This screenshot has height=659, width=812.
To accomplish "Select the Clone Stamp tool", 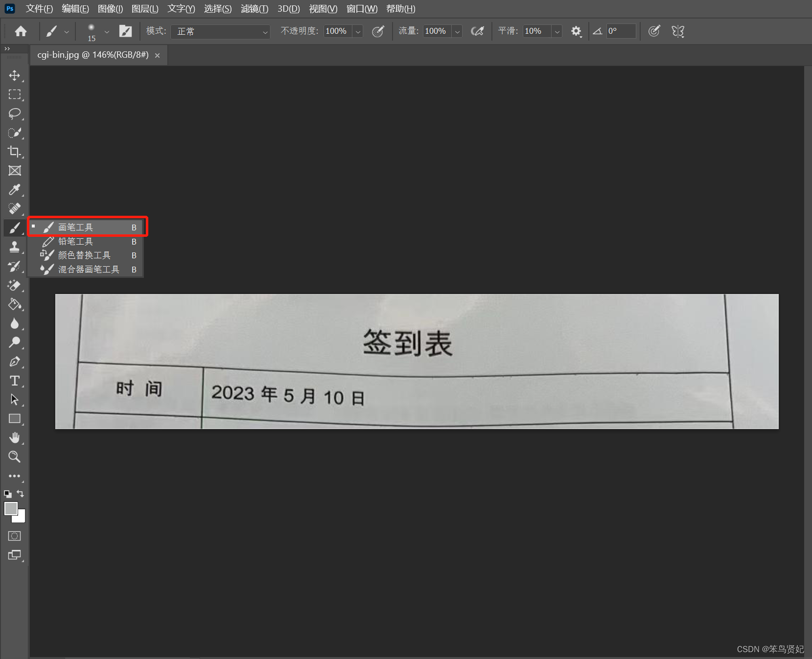I will point(15,247).
